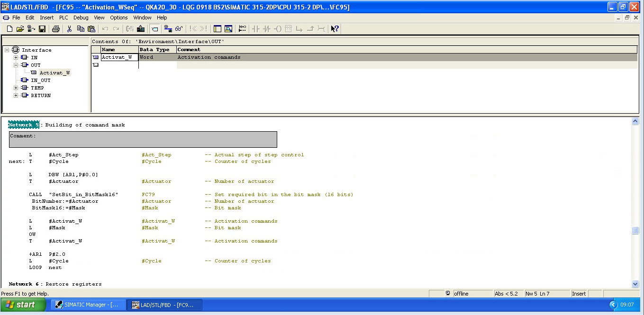The image size is (644, 315).
Task: Click the context Help arrow icon
Action: [335, 29]
